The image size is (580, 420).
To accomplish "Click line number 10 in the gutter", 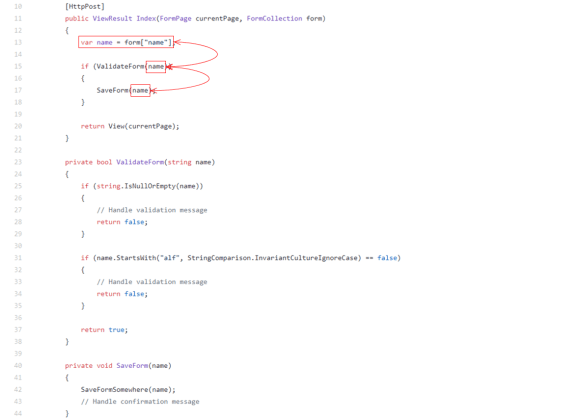I will (x=18, y=7).
